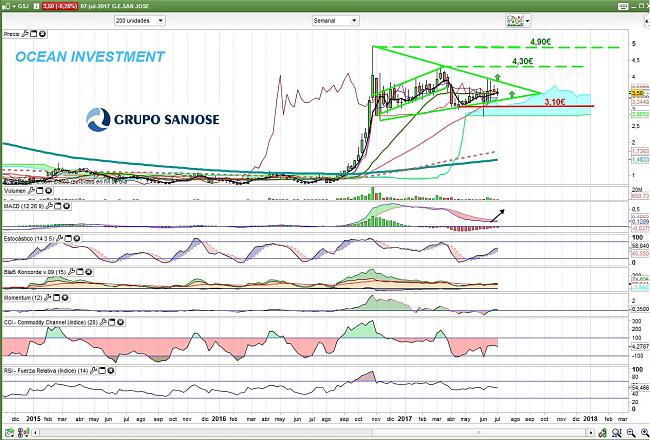This screenshot has height=440, width=650.
Task: Close the CCI indicator panel
Action: [x=121, y=322]
